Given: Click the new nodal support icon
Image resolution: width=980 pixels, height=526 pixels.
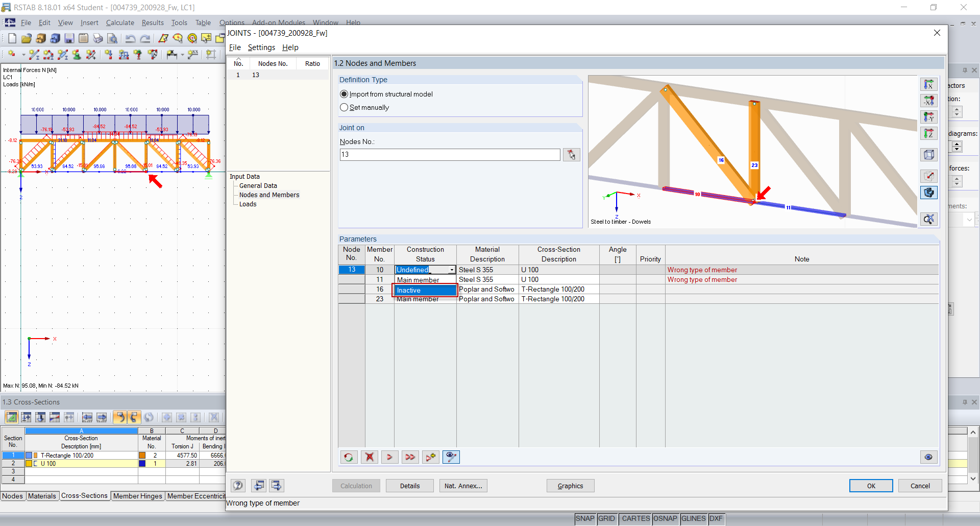Looking at the screenshot, I should [x=77, y=54].
